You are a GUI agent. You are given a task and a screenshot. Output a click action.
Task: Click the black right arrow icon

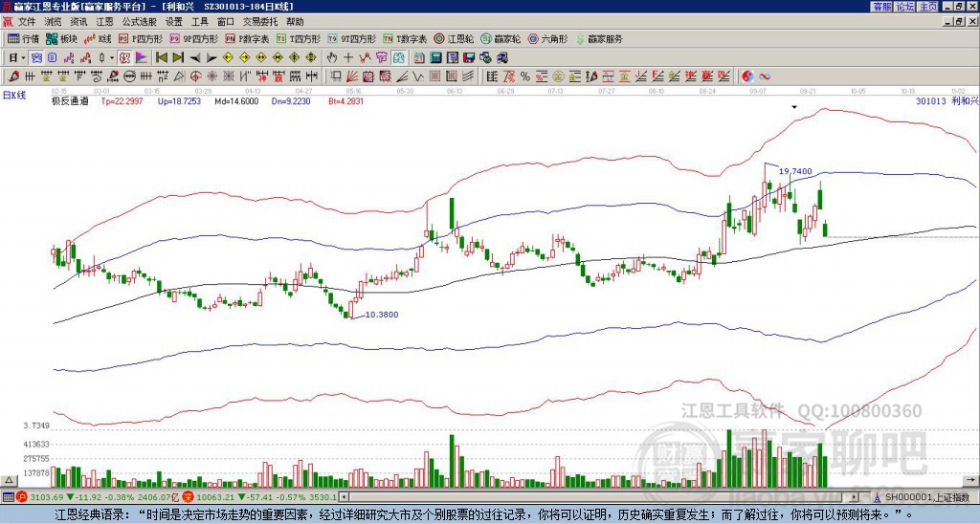tap(212, 58)
